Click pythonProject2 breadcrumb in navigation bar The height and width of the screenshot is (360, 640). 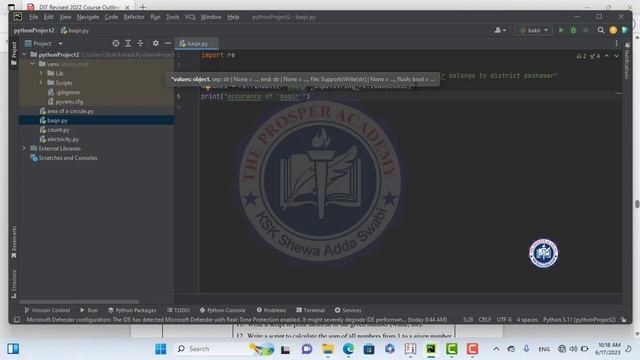tap(34, 30)
